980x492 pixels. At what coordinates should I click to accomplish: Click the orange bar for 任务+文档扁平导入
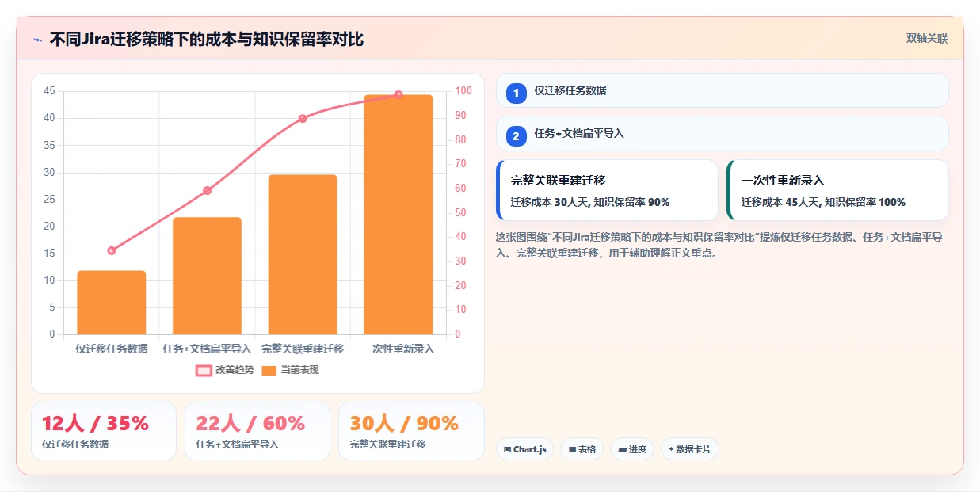207,276
